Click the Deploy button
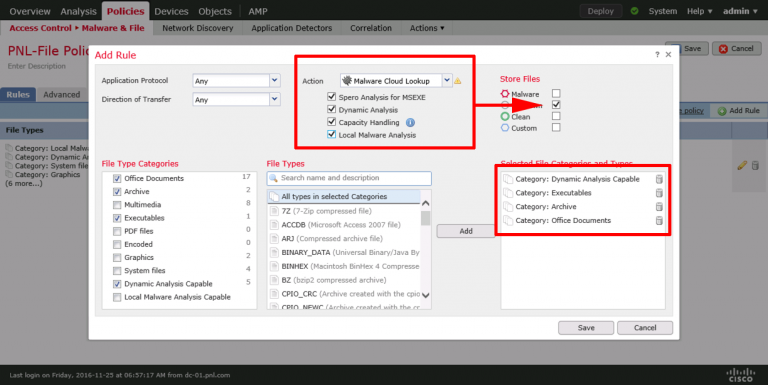 (600, 11)
